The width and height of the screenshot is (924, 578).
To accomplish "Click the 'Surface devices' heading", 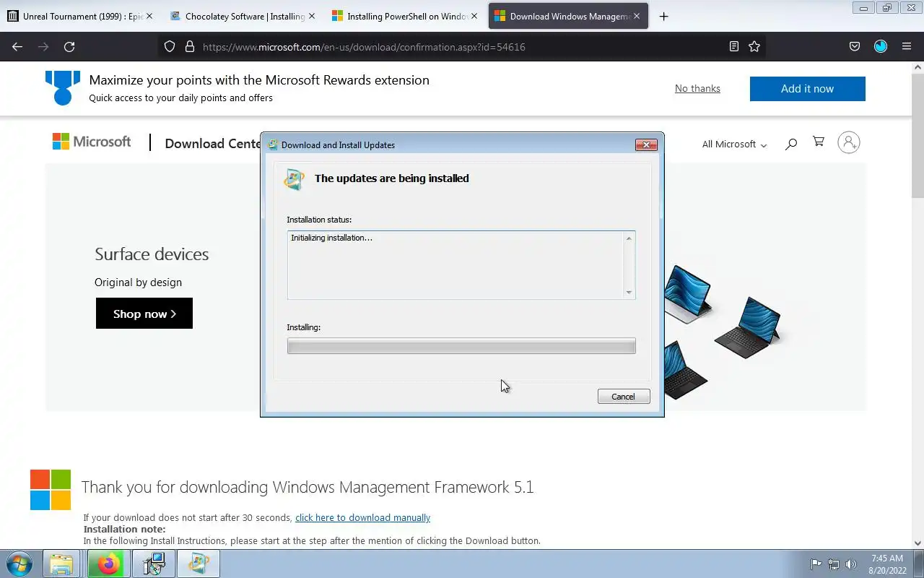I will pos(152,254).
